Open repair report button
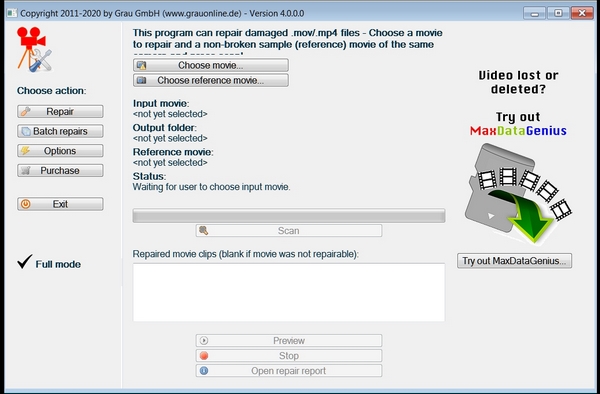This screenshot has height=394, width=600. pyautogui.click(x=289, y=371)
